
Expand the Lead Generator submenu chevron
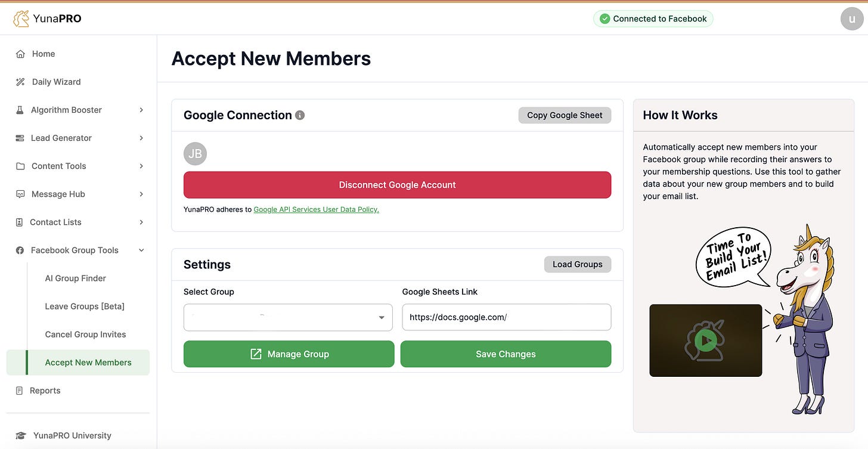click(141, 138)
